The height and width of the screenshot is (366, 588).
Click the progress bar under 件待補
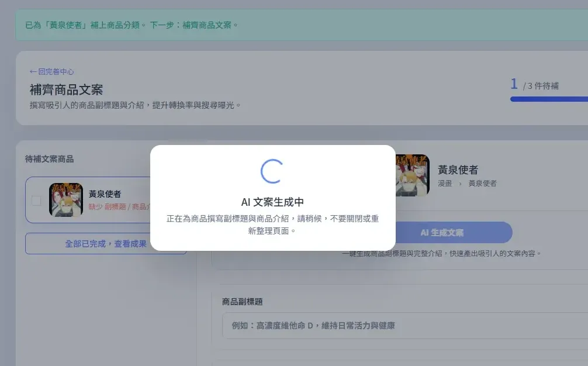549,99
